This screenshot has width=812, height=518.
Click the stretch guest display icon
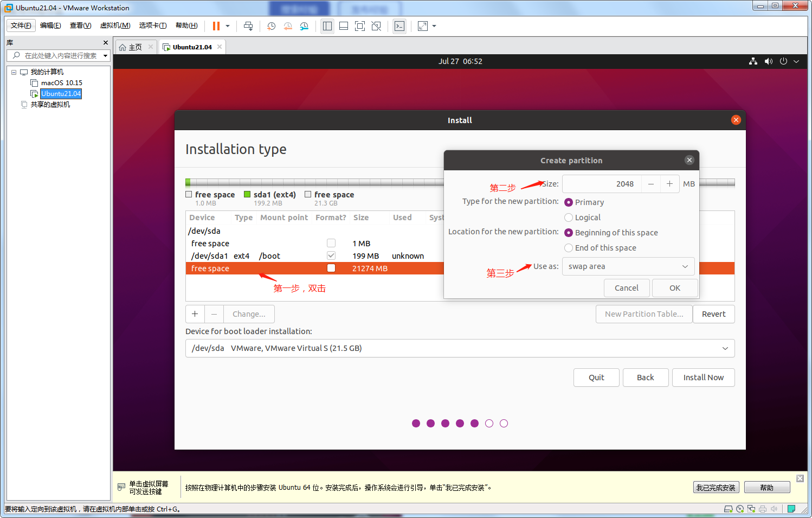click(x=423, y=26)
